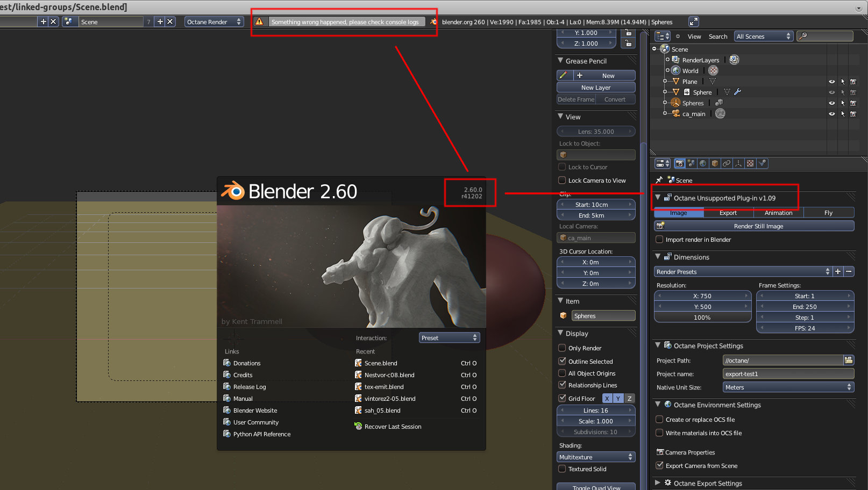Open the Scene properties tab icon
Screen dimensions: 868x490
click(x=692, y=163)
